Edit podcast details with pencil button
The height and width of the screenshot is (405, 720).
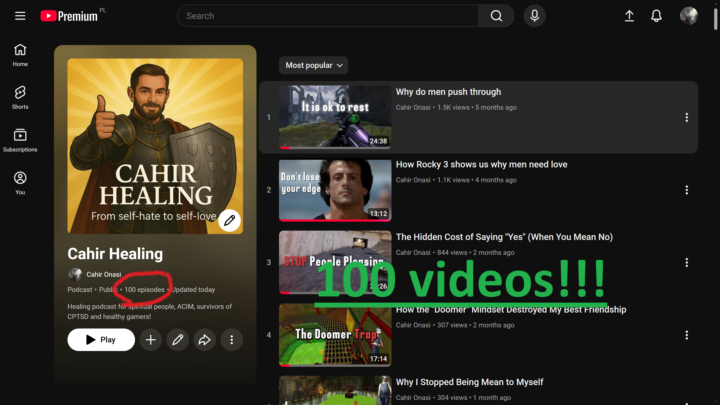tap(178, 340)
